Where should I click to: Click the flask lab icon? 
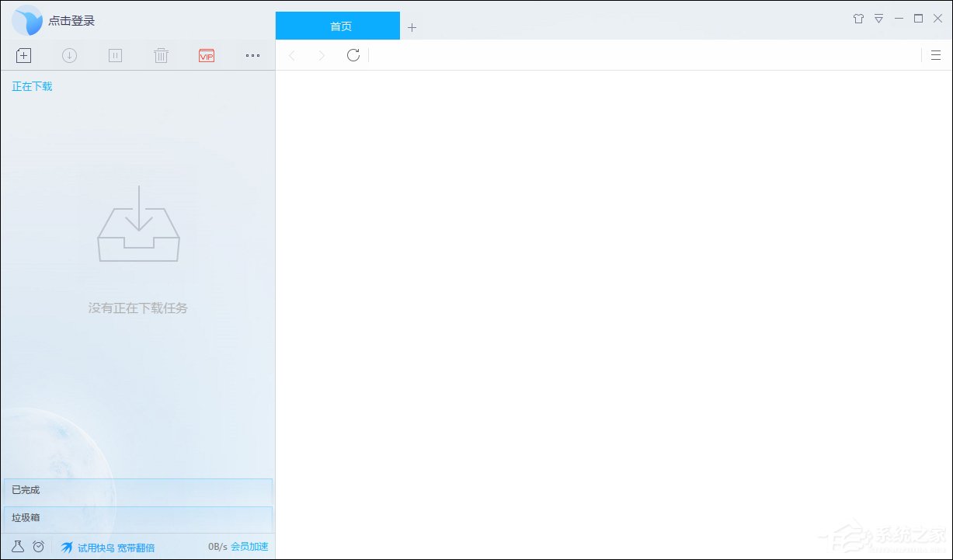18,547
